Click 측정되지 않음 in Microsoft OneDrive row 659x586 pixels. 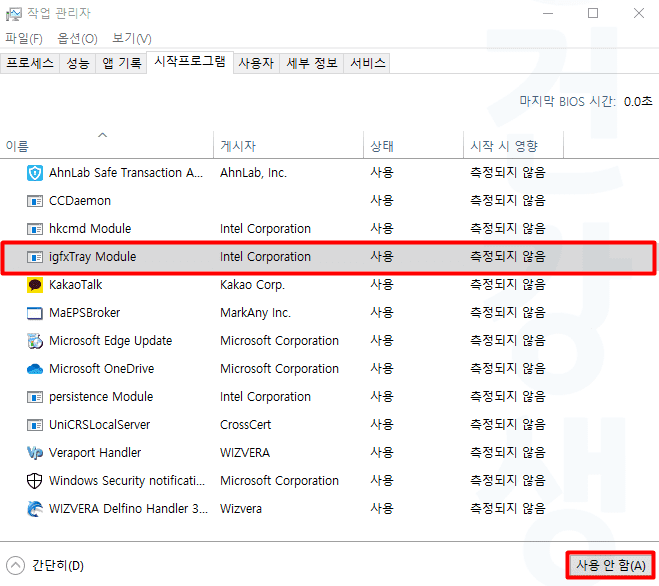508,369
